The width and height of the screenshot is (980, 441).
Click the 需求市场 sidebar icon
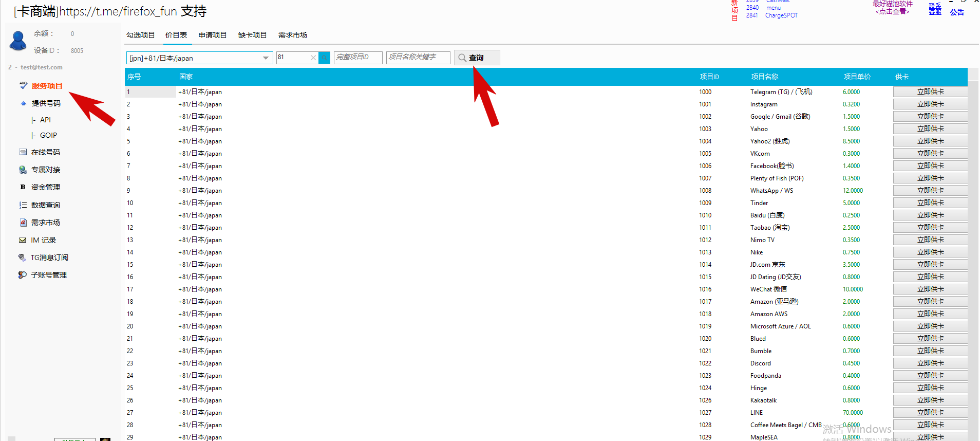click(23, 223)
